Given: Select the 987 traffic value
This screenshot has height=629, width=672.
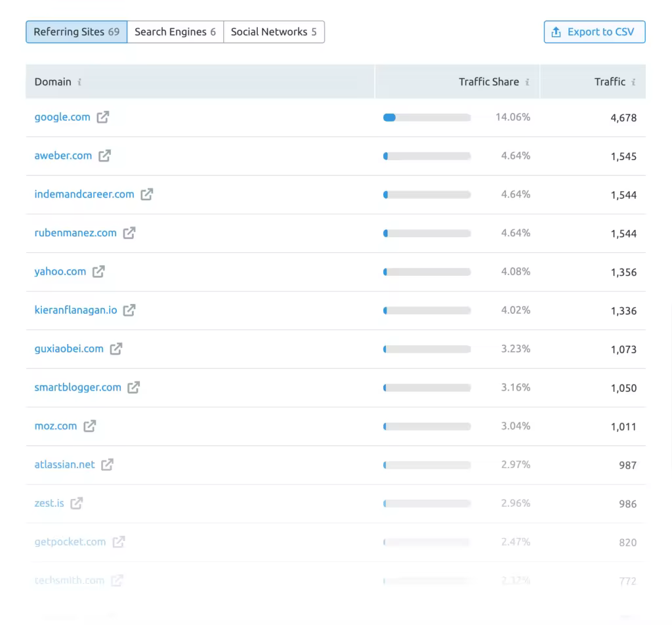Looking at the screenshot, I should pos(627,466).
